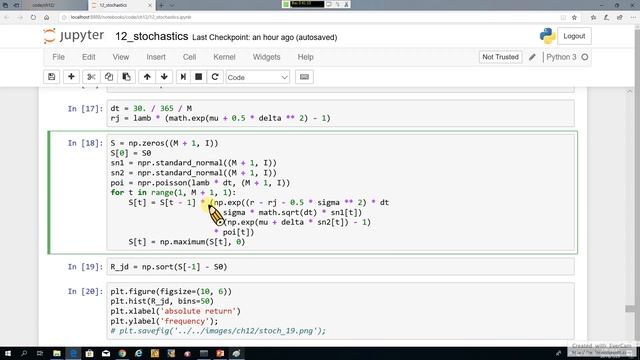Open the Insert menu
640x360 pixels.
[156, 57]
